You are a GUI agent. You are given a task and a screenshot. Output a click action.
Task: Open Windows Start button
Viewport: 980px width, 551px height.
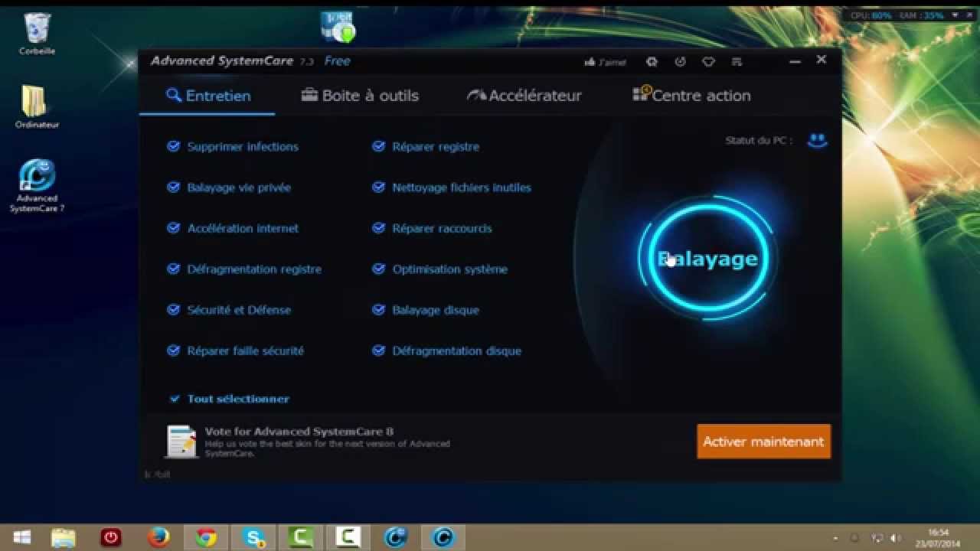(22, 537)
